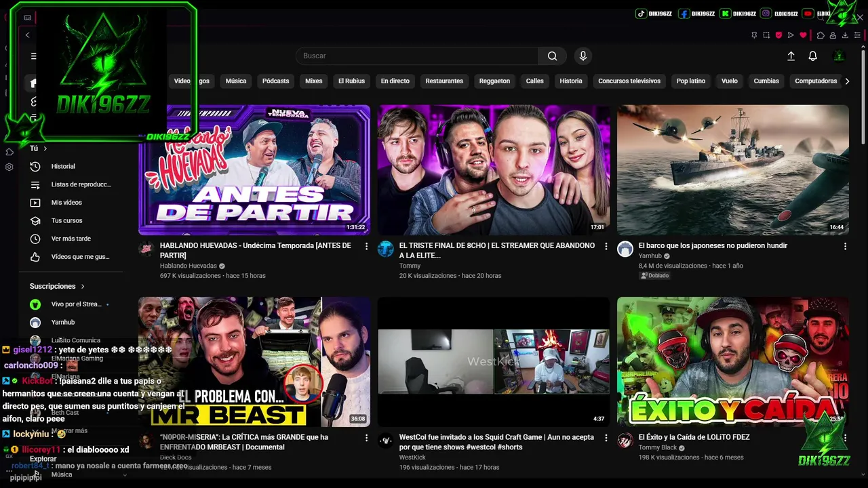Play the 8CHO streamer video thumbnail
This screenshot has height=488, width=868.
coord(494,170)
